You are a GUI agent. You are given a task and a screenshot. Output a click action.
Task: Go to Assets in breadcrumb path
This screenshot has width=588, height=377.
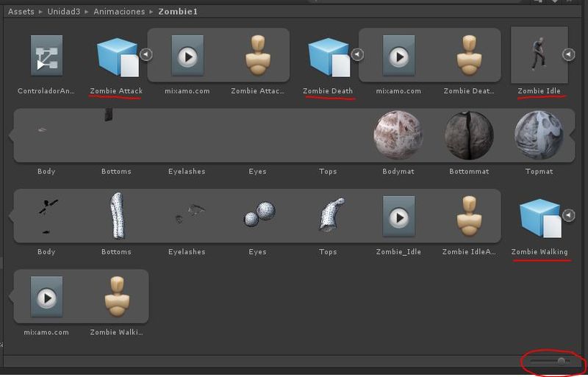point(21,12)
